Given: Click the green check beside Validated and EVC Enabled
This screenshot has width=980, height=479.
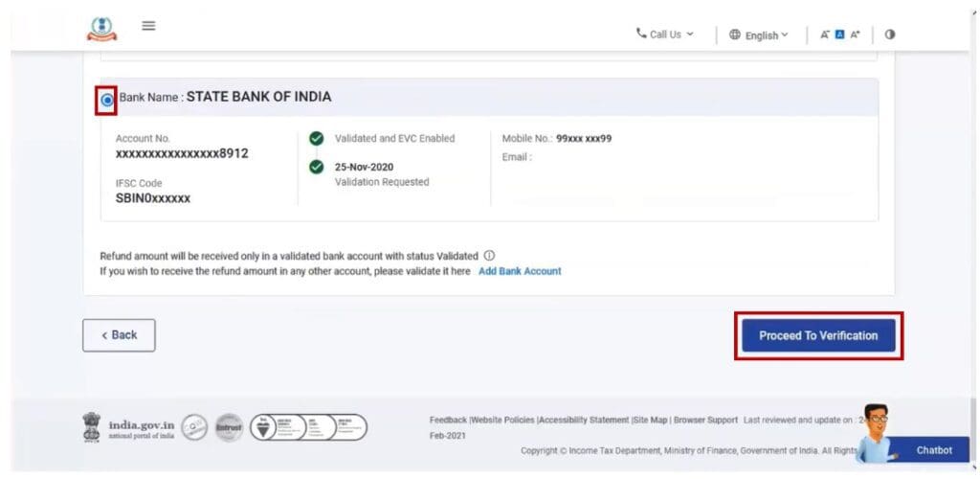Looking at the screenshot, I should [x=317, y=139].
